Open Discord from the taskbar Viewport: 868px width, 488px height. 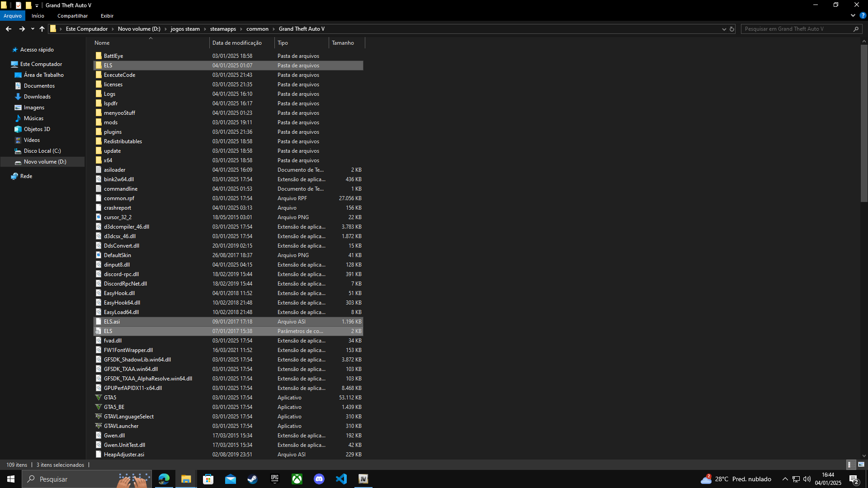coord(319,479)
